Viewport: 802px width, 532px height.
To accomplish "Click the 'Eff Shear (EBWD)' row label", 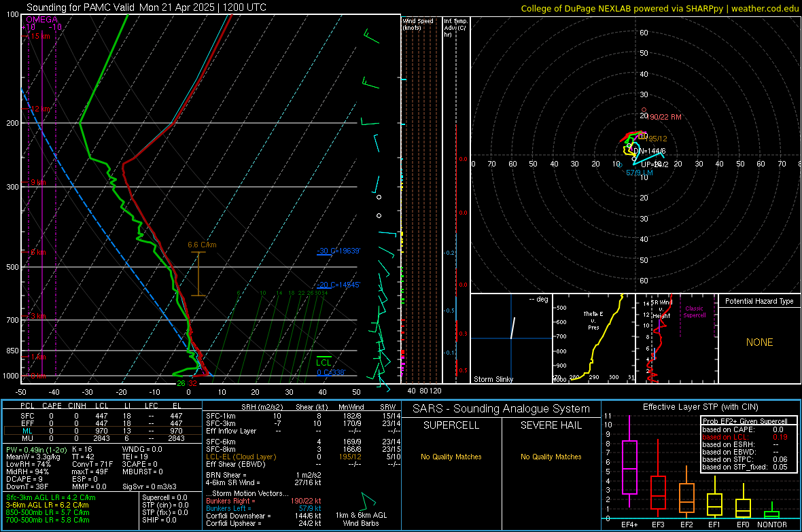I will tap(236, 464).
